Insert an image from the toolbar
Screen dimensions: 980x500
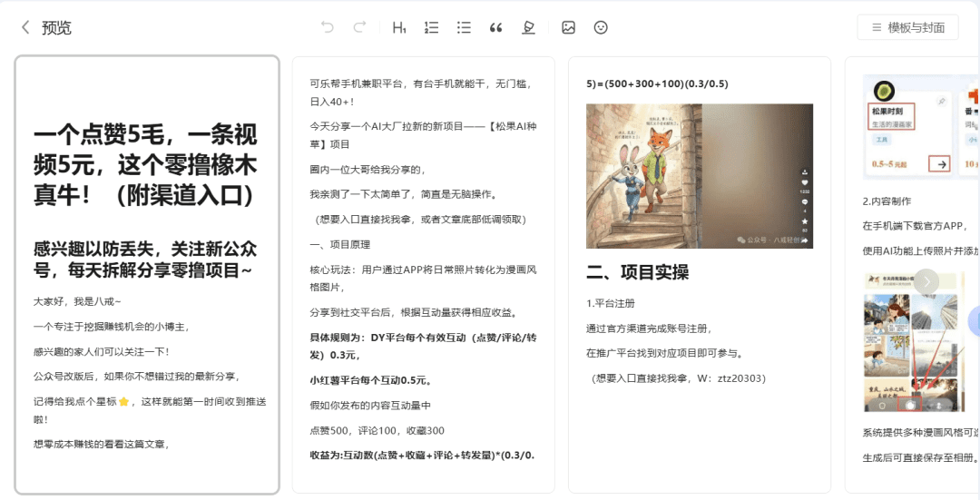click(568, 27)
